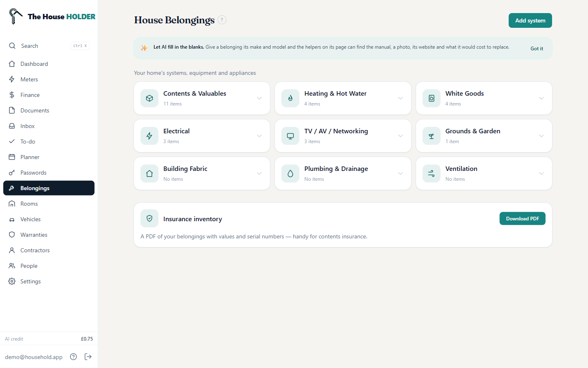Click the People group icon
The image size is (588, 368).
click(12, 266)
